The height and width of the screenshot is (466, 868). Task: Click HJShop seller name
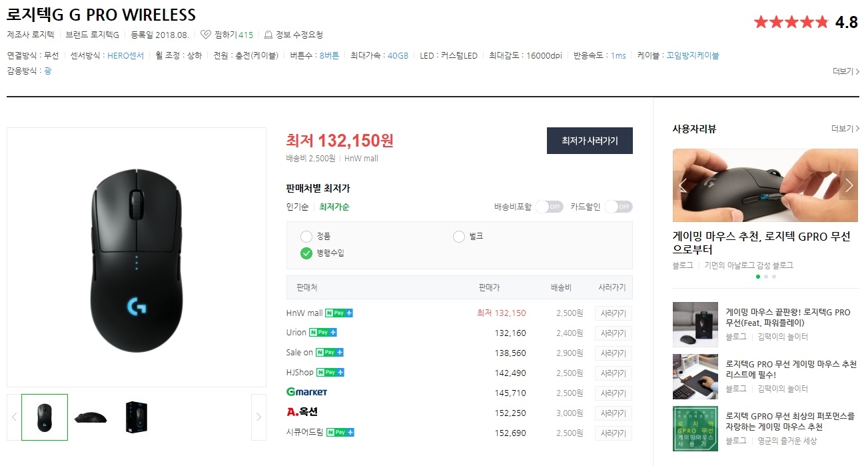300,372
